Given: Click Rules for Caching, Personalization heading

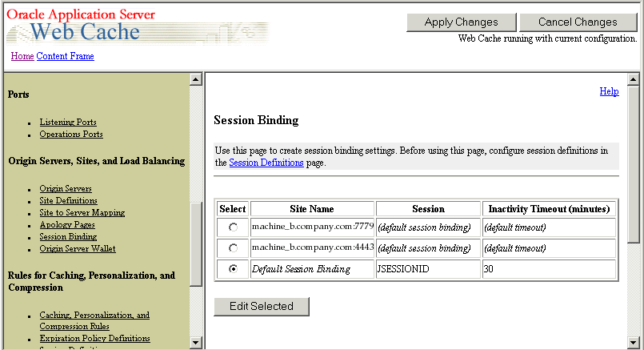Looking at the screenshot, I should (x=91, y=281).
